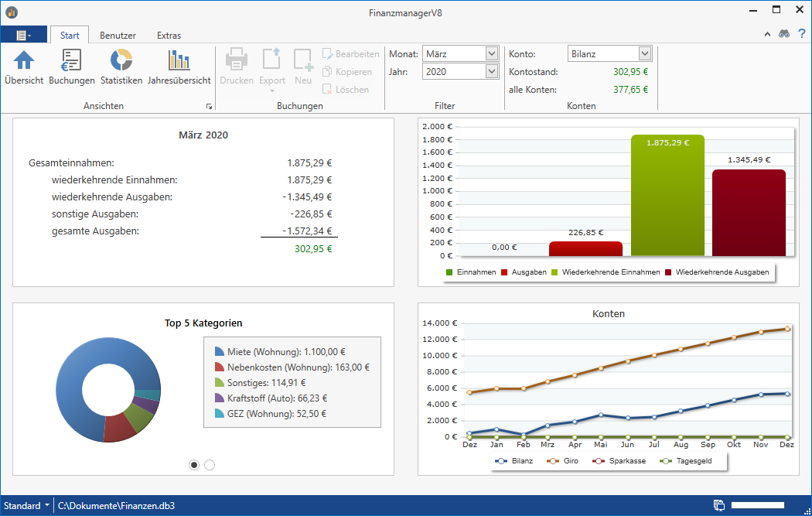The height and width of the screenshot is (516, 812).
Task: Click the Miete (Wohnung) blue swatch
Action: click(x=219, y=352)
